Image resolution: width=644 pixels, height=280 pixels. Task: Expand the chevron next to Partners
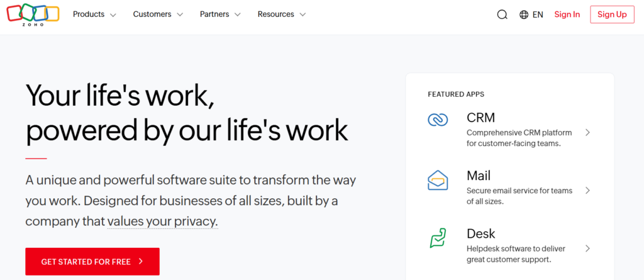click(x=237, y=15)
